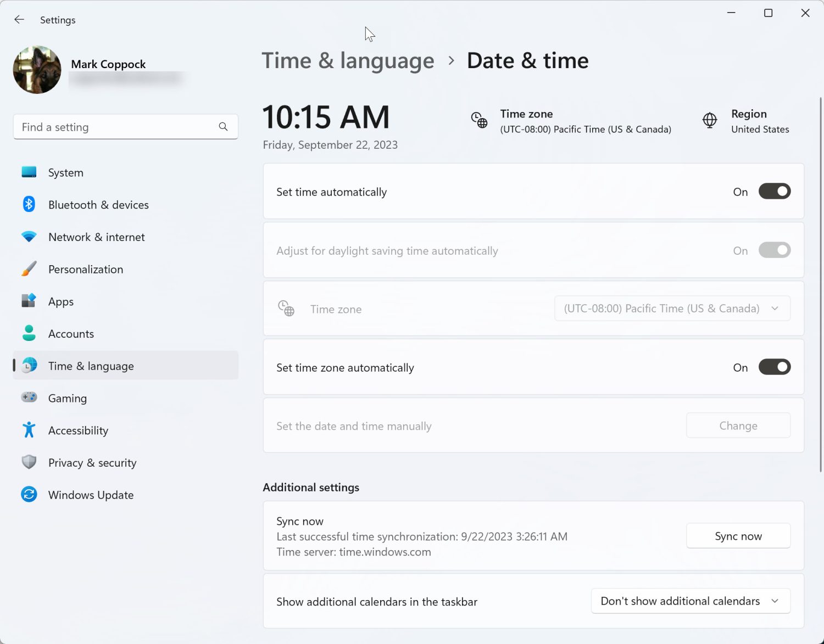The height and width of the screenshot is (644, 824).
Task: Click the Privacy shield icon
Action: tap(29, 462)
